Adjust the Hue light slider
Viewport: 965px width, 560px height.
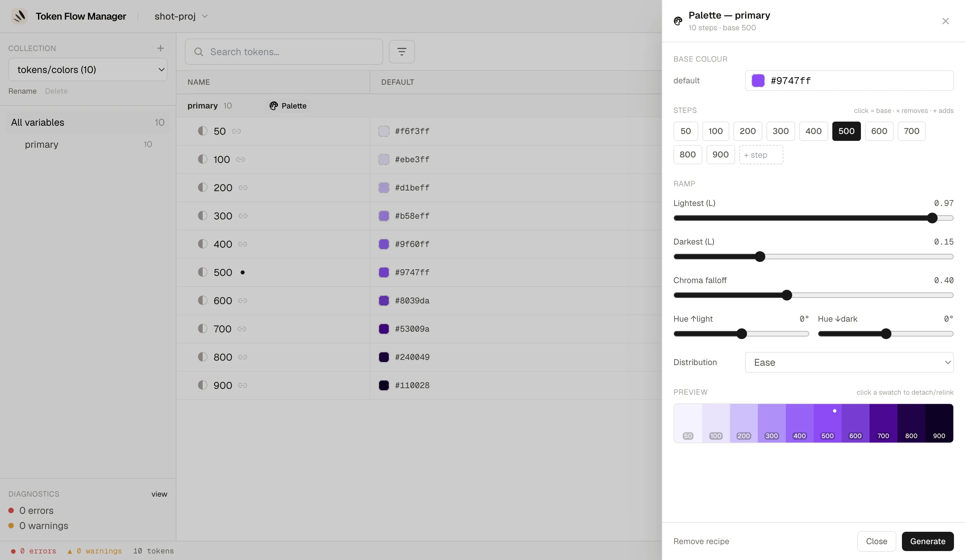(741, 334)
